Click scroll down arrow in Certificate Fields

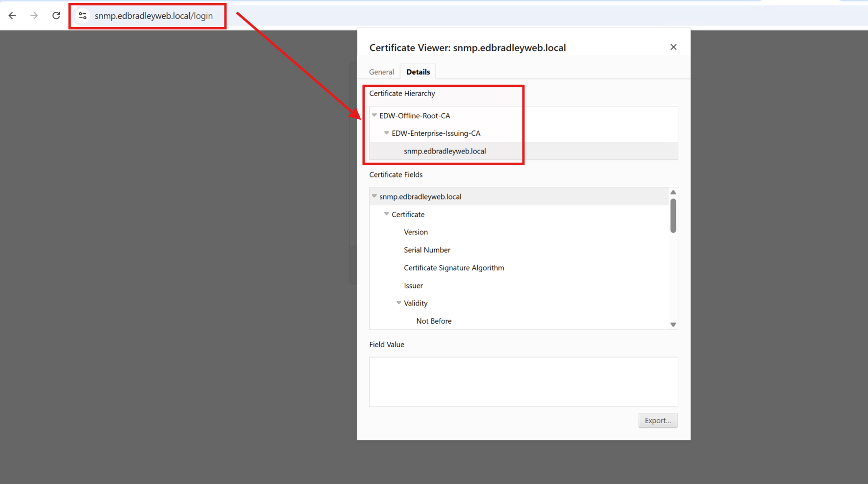click(673, 325)
